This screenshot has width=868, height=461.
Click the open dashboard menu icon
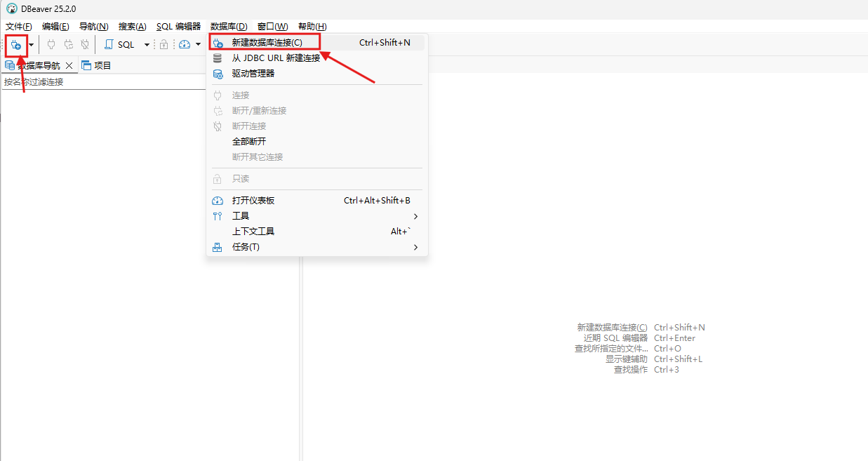click(218, 201)
